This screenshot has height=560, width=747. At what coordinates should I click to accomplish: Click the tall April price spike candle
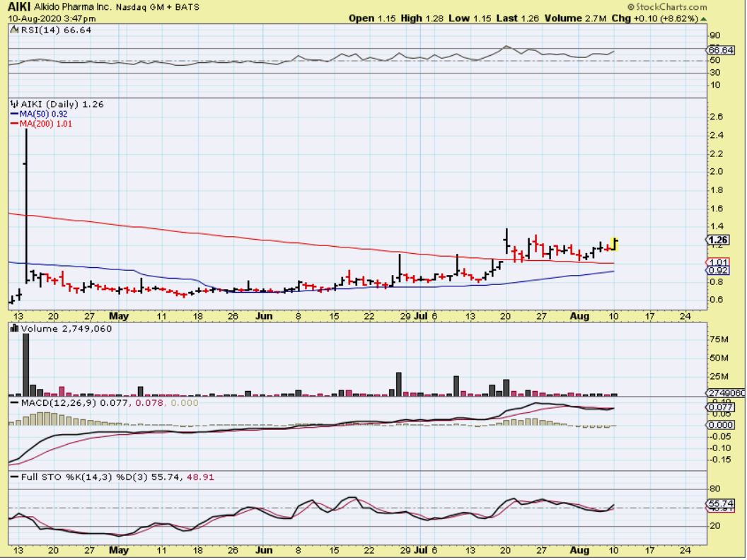pyautogui.click(x=25, y=205)
